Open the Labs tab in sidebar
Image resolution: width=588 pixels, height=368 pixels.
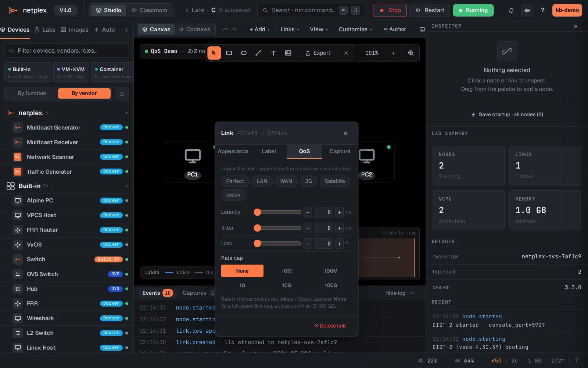coord(45,30)
